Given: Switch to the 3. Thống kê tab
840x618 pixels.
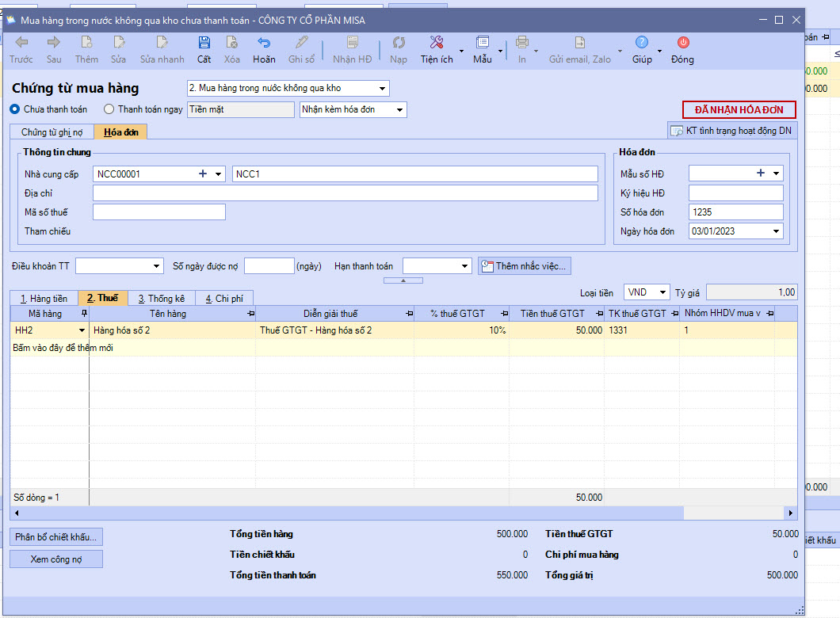Looking at the screenshot, I should tap(161, 299).
